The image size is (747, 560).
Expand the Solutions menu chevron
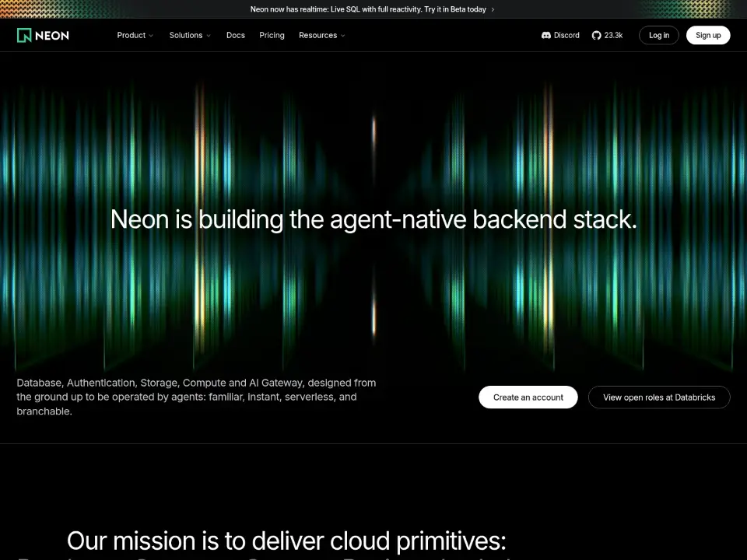209,36
